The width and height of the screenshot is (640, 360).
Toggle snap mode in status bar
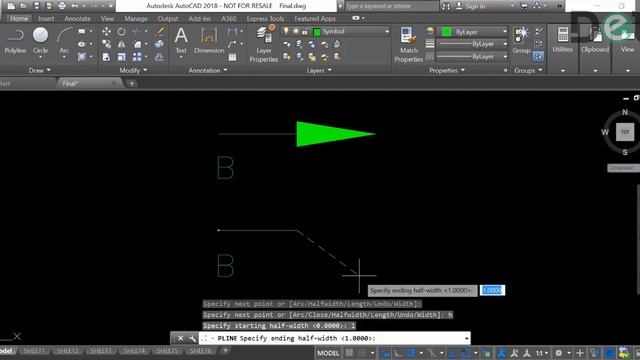pos(363,353)
